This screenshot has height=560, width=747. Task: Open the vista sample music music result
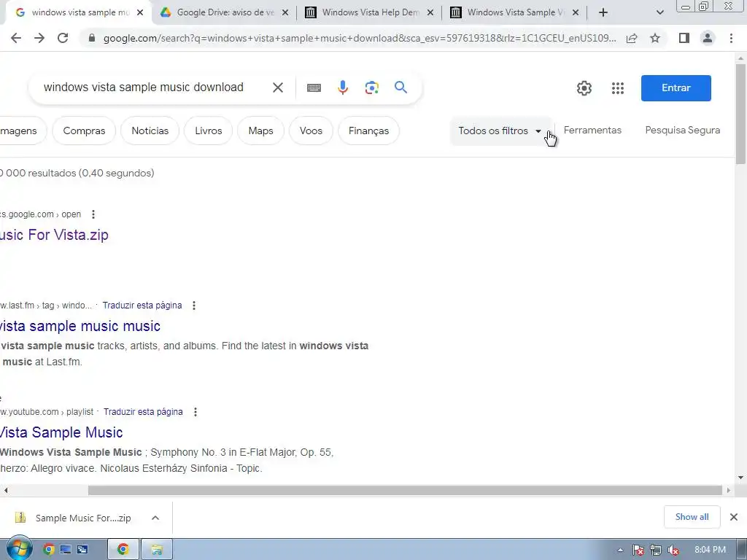click(80, 326)
